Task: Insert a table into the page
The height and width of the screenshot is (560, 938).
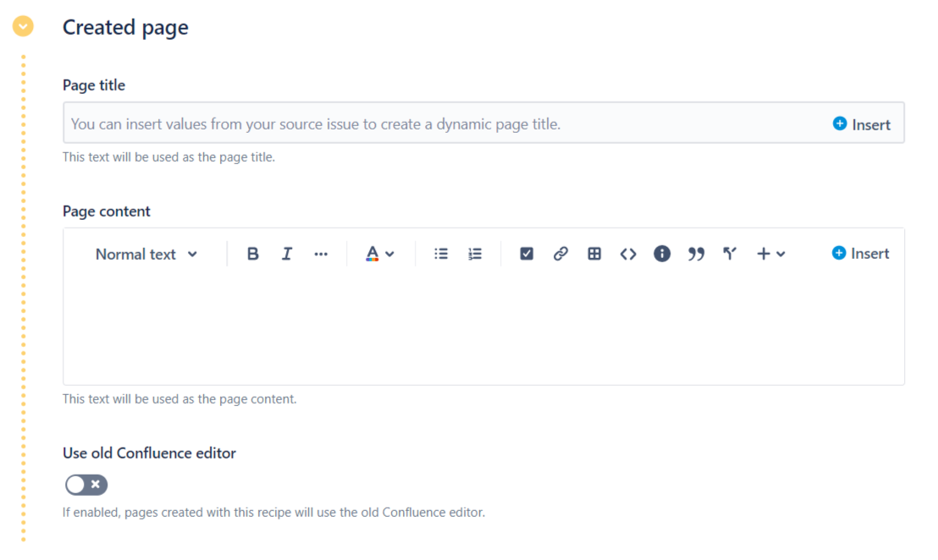Action: point(594,254)
